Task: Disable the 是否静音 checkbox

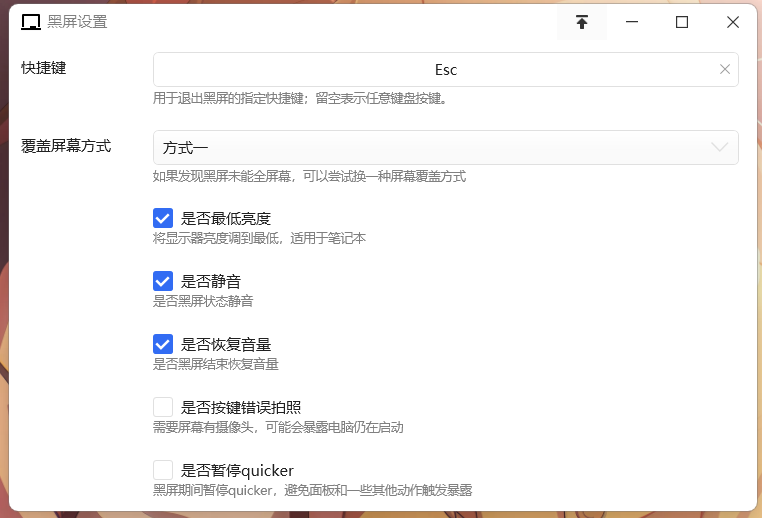Action: coord(163,281)
